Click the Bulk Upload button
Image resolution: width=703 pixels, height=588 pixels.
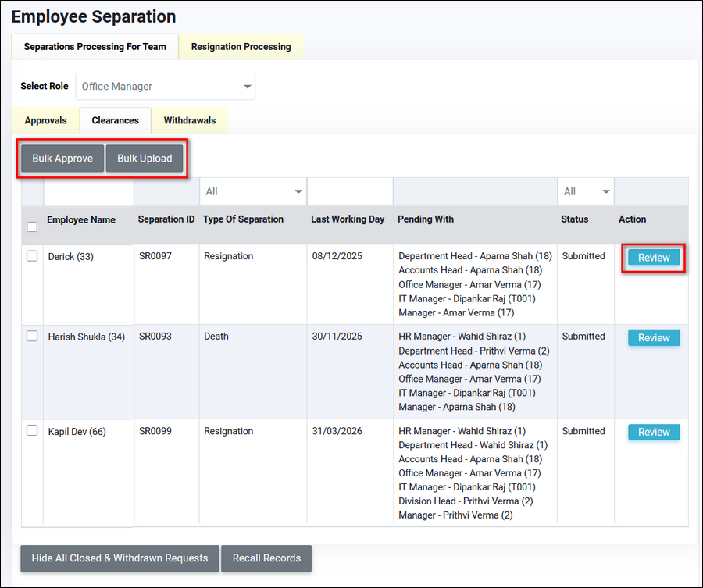click(145, 159)
